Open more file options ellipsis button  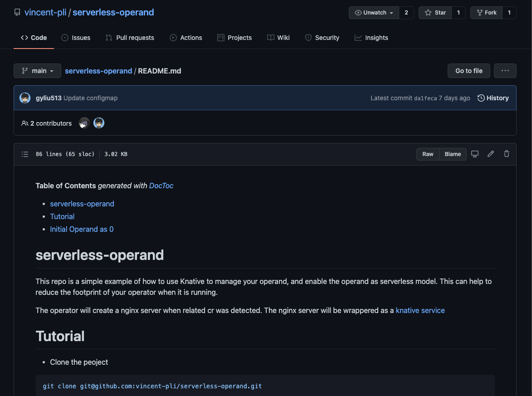point(505,71)
